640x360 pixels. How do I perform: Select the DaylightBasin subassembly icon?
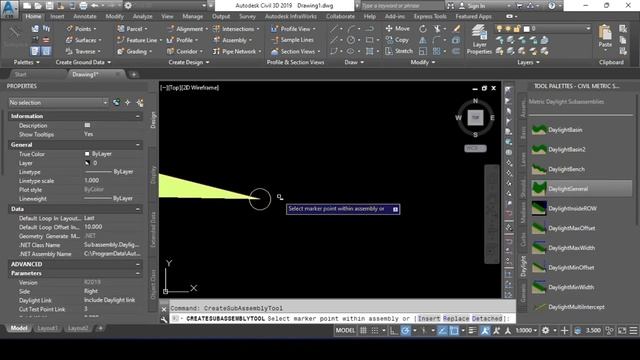[x=539, y=130]
